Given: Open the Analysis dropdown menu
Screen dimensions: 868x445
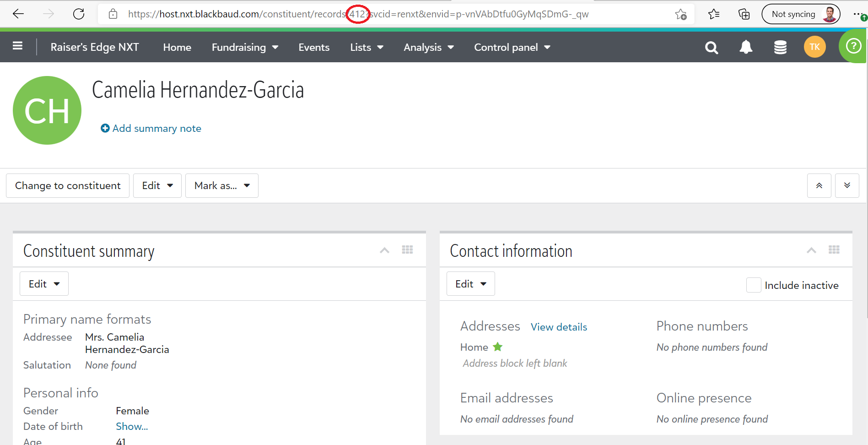Looking at the screenshot, I should 429,47.
